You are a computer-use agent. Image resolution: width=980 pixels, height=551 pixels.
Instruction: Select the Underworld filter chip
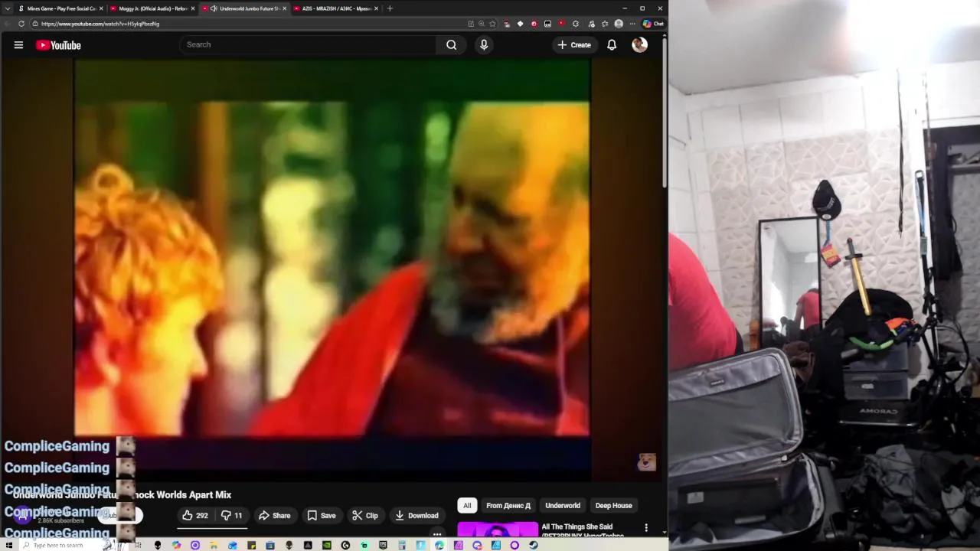563,505
